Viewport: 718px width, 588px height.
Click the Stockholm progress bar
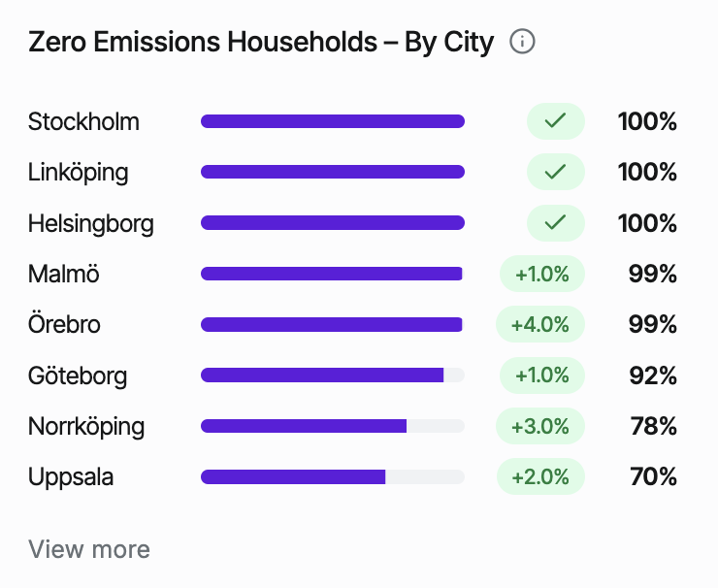(x=333, y=122)
